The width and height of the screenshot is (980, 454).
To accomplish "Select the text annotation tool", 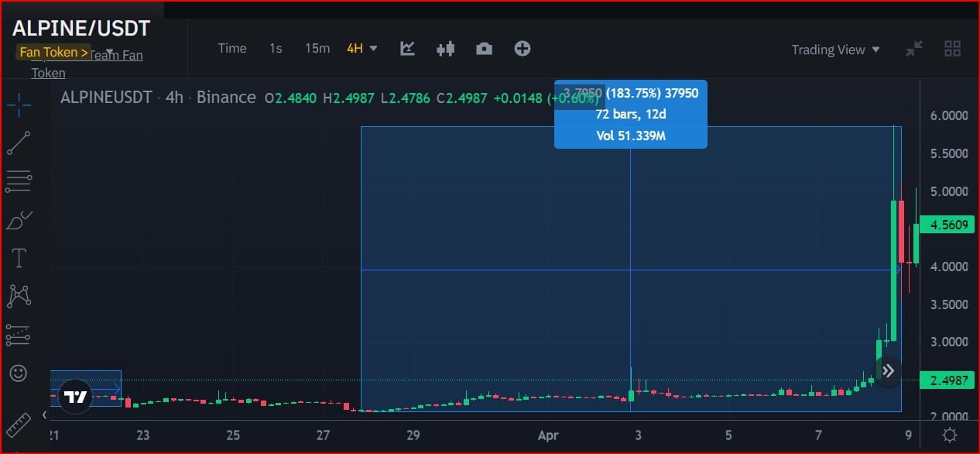I will point(19,258).
